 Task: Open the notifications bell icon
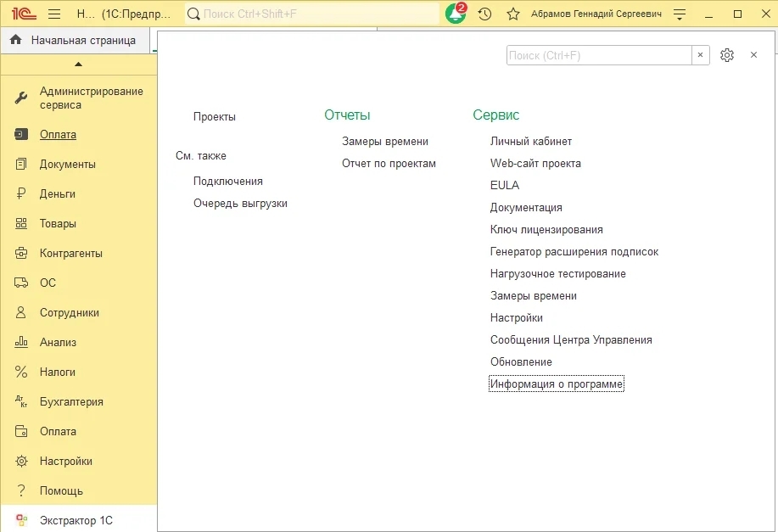456,14
